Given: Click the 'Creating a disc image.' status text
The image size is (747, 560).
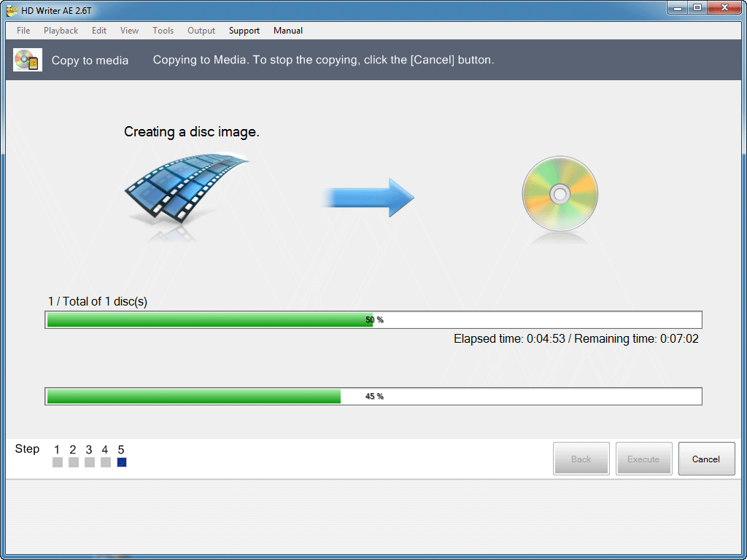Looking at the screenshot, I should click(x=192, y=132).
